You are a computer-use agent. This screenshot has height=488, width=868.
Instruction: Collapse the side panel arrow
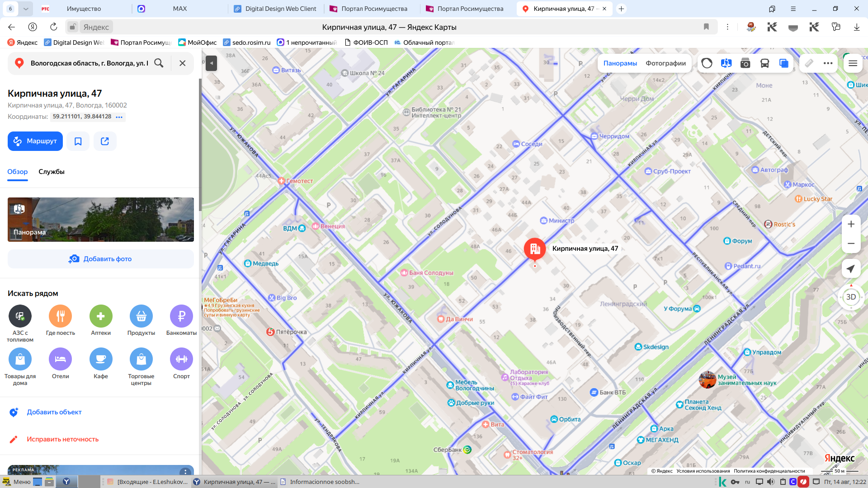point(211,63)
